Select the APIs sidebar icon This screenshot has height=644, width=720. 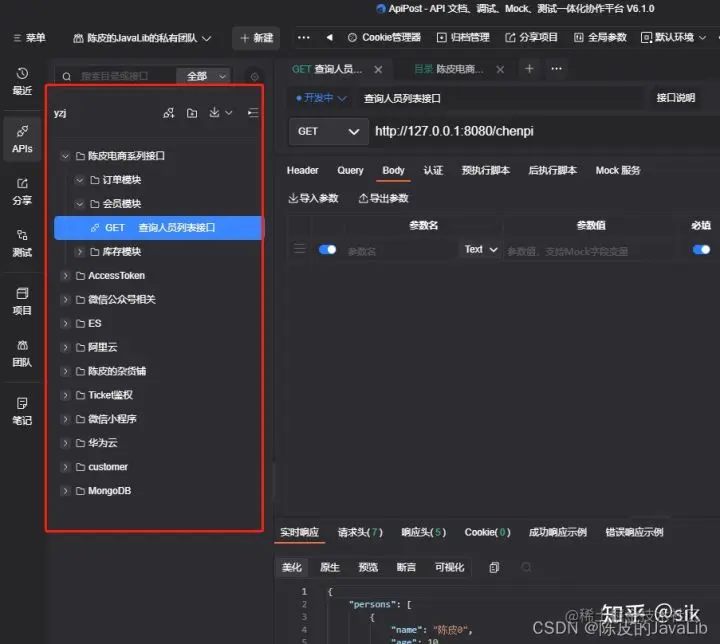[22, 139]
